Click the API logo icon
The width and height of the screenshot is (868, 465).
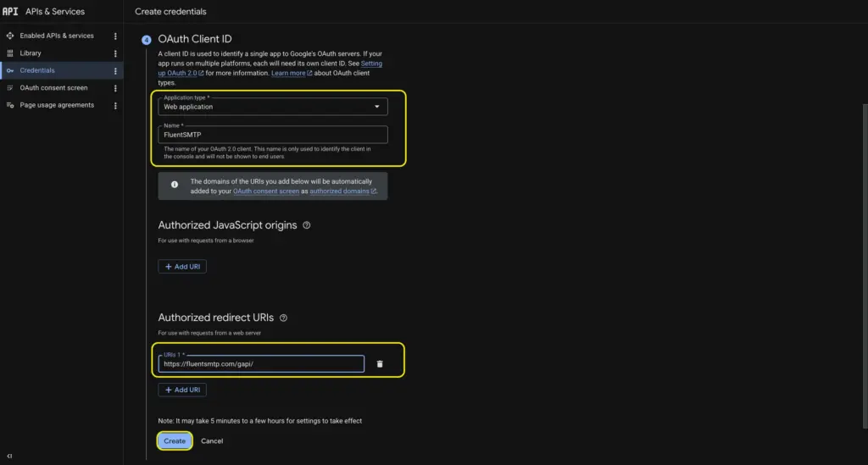tap(10, 11)
